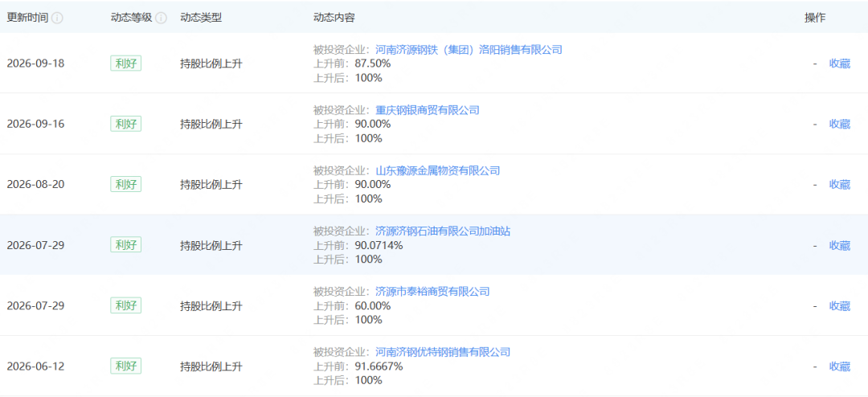
Task: Select date cell 2026-08-20
Action: (35, 184)
